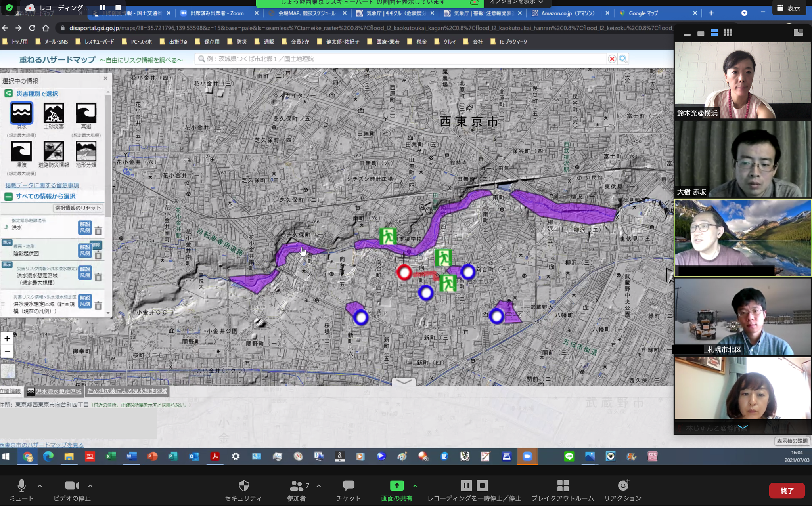This screenshot has width=812, height=506.
Task: Open 防災 bookmarks folder
Action: click(237, 42)
